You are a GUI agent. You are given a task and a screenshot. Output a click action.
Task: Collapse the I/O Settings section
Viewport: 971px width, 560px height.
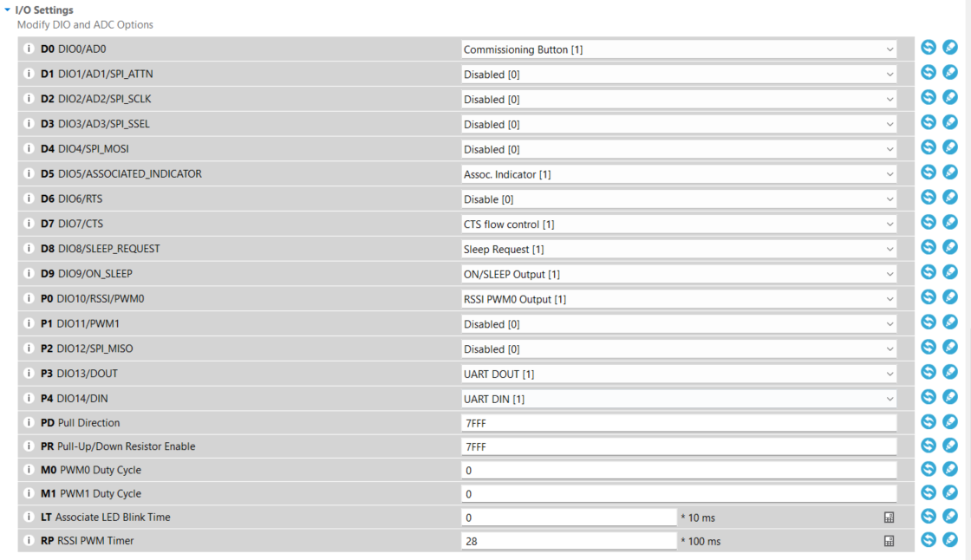tap(8, 10)
